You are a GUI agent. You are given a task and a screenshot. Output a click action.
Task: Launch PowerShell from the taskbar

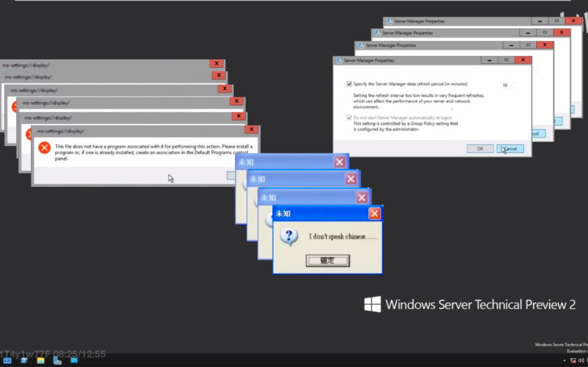[x=24, y=360]
